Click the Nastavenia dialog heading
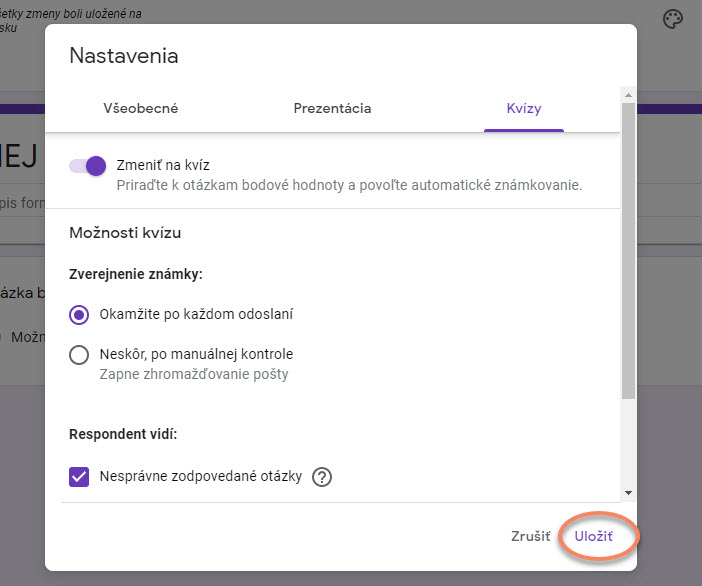This screenshot has width=702, height=586. [124, 56]
